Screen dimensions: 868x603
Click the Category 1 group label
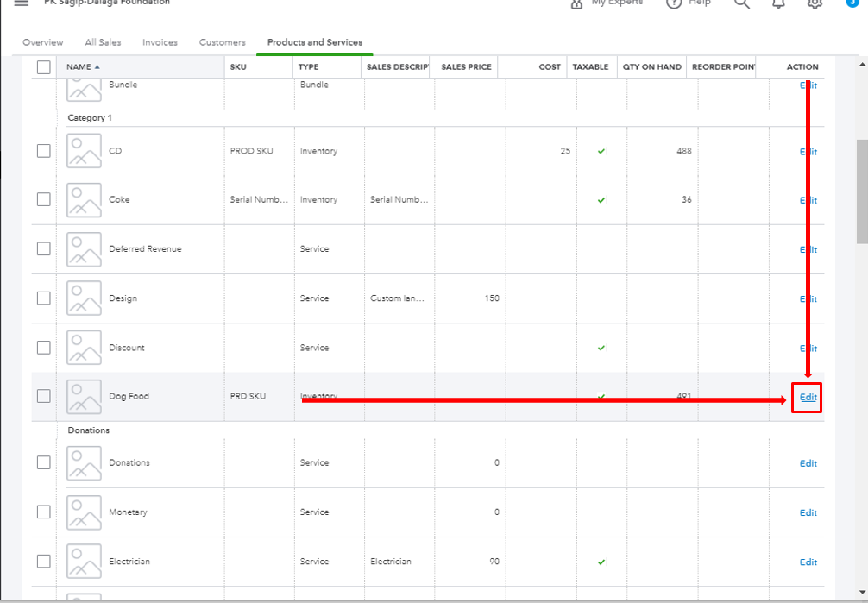tap(90, 118)
